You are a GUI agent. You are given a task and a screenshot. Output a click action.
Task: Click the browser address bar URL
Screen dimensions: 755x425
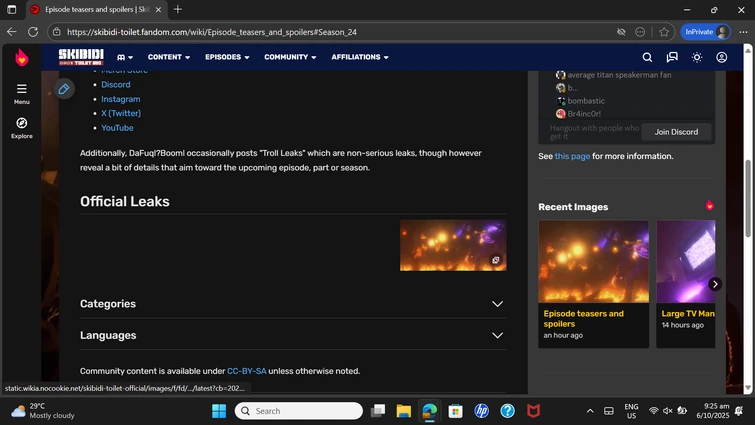212,32
